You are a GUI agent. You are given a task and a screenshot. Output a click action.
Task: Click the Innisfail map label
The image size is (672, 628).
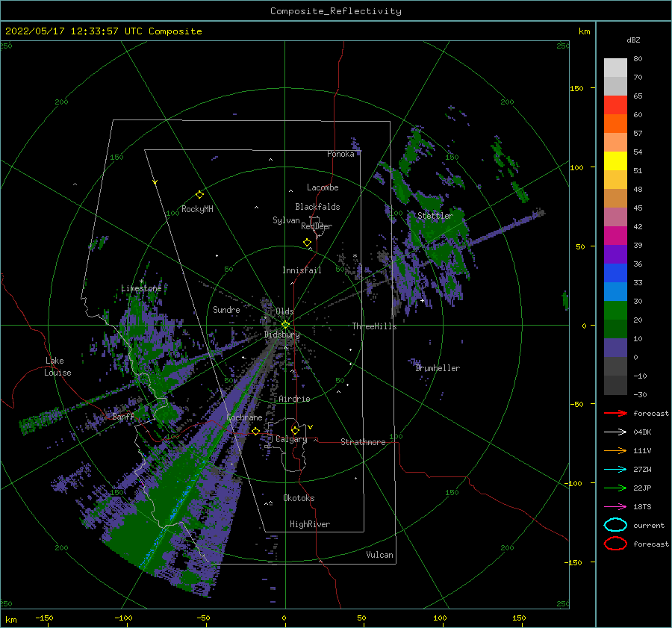point(302,270)
